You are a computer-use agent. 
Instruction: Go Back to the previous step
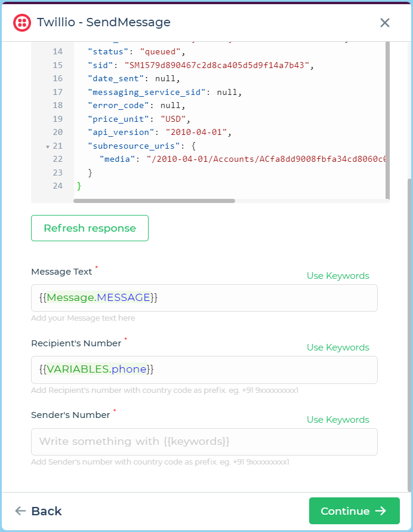pyautogui.click(x=38, y=511)
